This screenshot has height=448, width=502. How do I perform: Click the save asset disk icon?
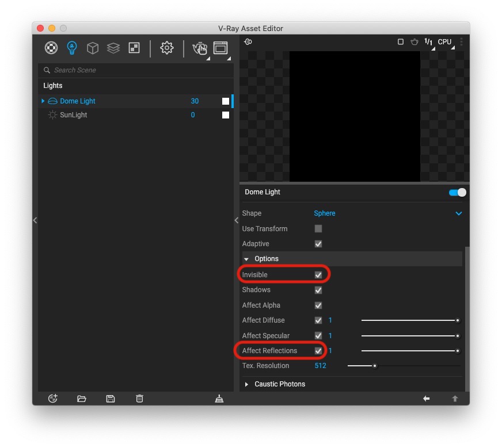(111, 399)
